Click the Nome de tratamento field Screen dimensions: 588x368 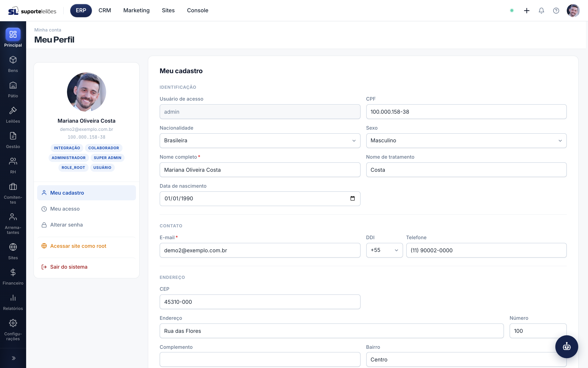coord(466,170)
